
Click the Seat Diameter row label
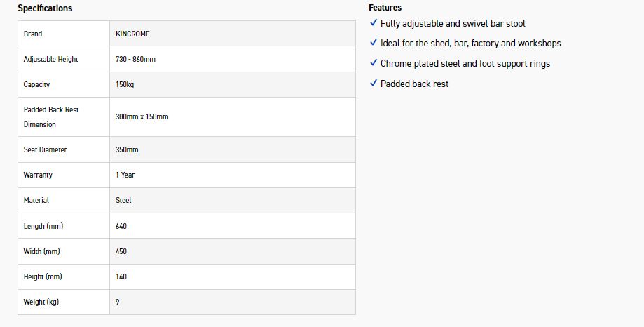pyautogui.click(x=45, y=149)
